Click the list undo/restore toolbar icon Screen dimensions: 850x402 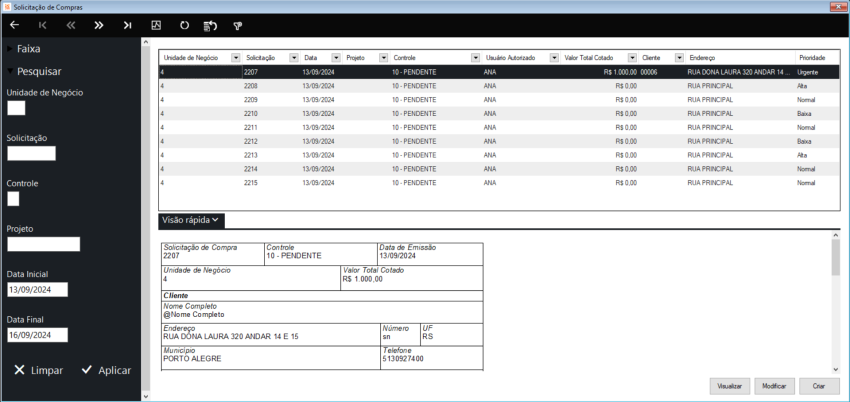(x=210, y=25)
